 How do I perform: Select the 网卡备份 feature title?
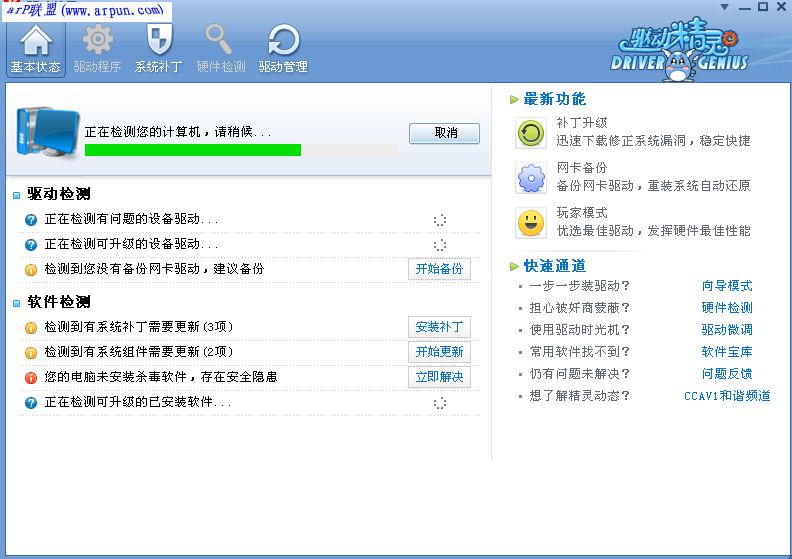point(582,168)
